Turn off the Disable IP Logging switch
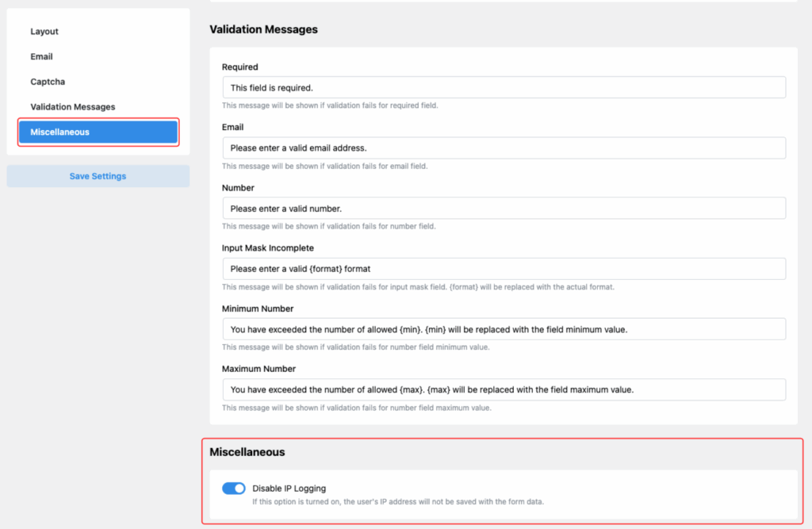 pyautogui.click(x=234, y=489)
